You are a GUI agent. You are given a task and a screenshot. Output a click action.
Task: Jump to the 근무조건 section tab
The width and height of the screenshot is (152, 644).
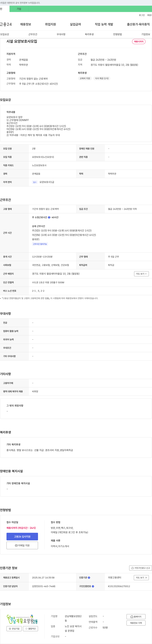33,34
